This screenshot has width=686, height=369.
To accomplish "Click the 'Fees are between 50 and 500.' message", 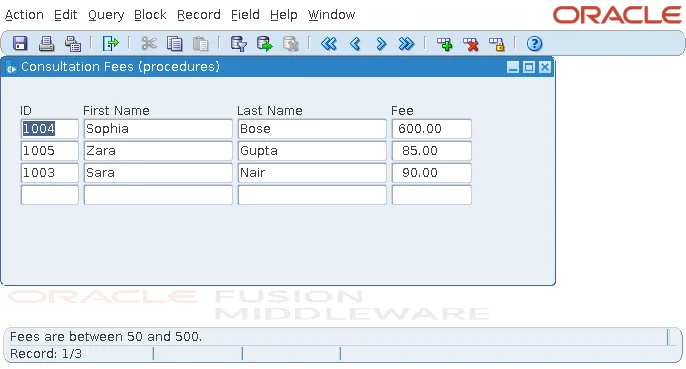I will coord(106,337).
